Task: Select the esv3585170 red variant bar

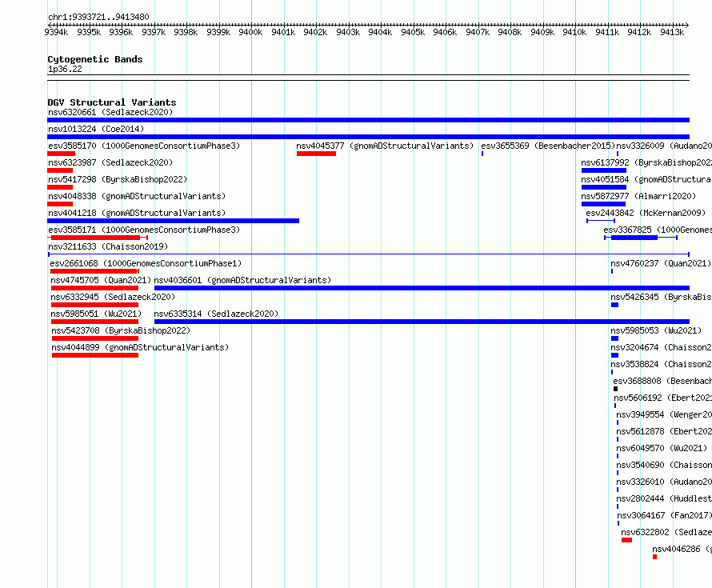Action: 62,154
